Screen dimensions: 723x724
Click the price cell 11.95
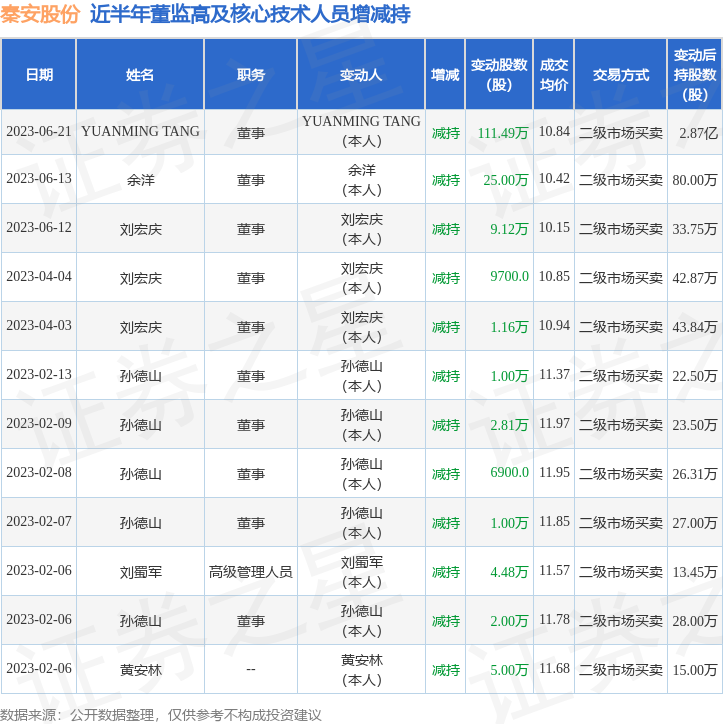coord(554,472)
